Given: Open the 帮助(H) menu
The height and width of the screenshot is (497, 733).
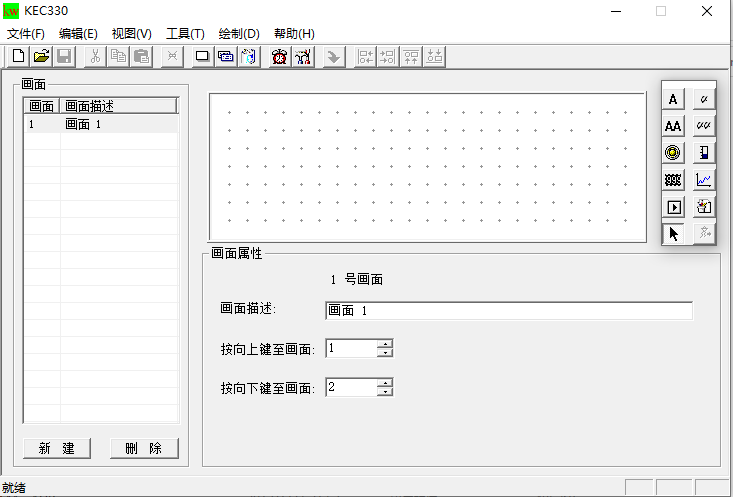Looking at the screenshot, I should tap(294, 34).
